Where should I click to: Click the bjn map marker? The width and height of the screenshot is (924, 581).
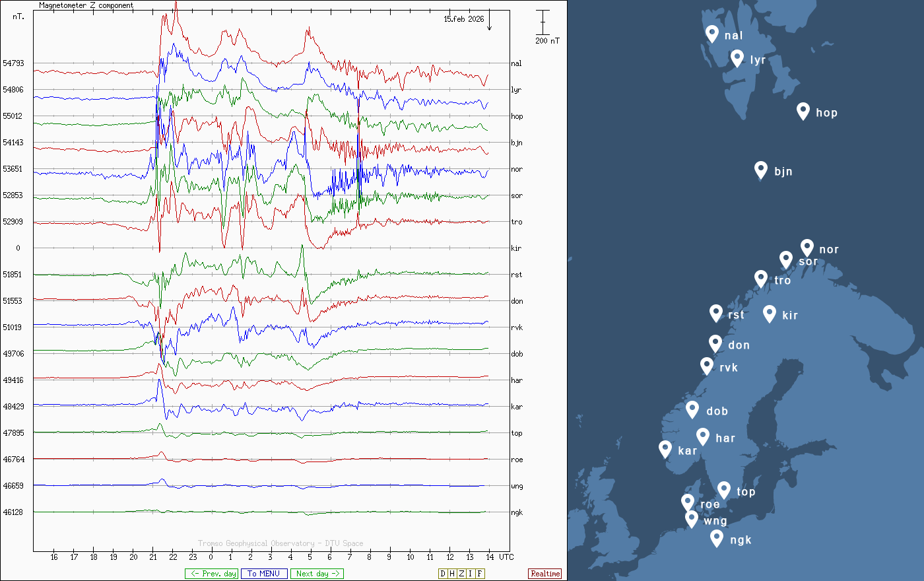pyautogui.click(x=761, y=170)
